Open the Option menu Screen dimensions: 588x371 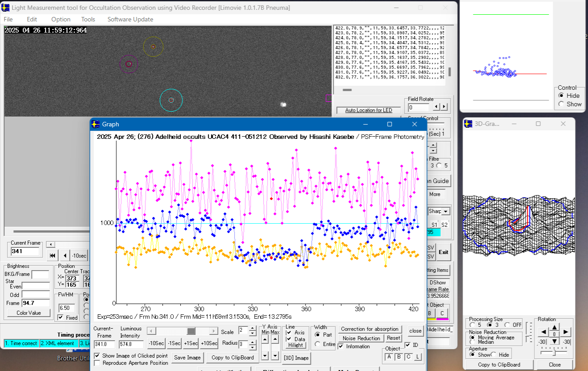coord(61,19)
